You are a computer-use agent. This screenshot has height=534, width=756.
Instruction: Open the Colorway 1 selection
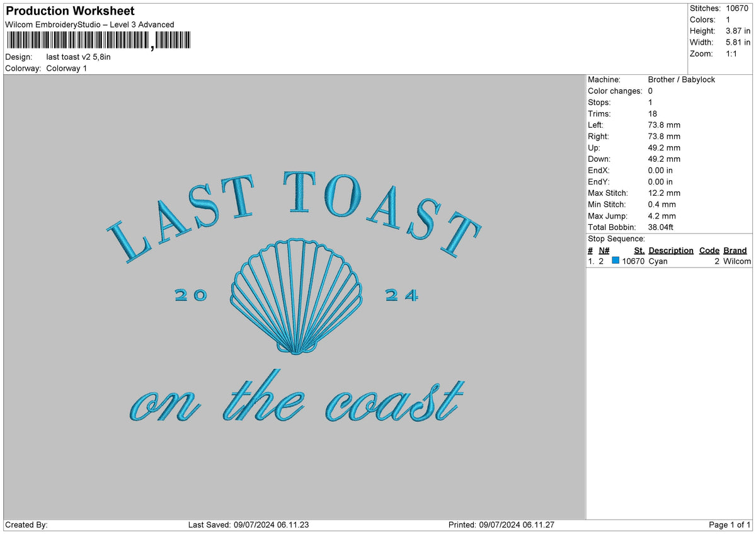point(67,69)
